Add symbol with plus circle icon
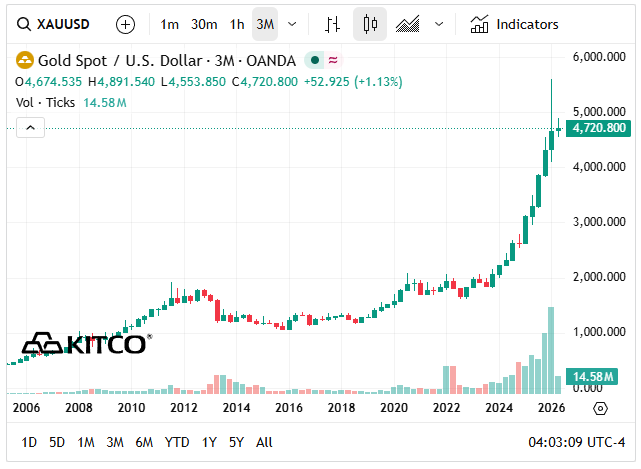The width and height of the screenshot is (641, 469). click(126, 25)
